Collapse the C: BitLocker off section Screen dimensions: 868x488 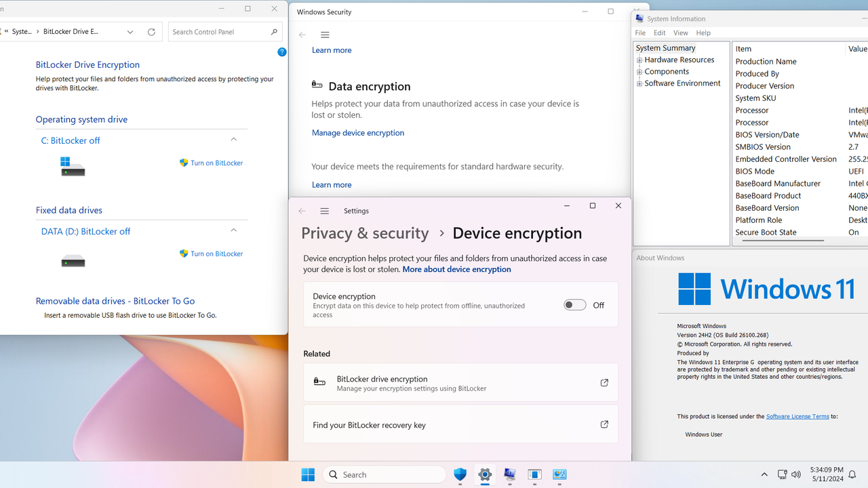click(233, 140)
